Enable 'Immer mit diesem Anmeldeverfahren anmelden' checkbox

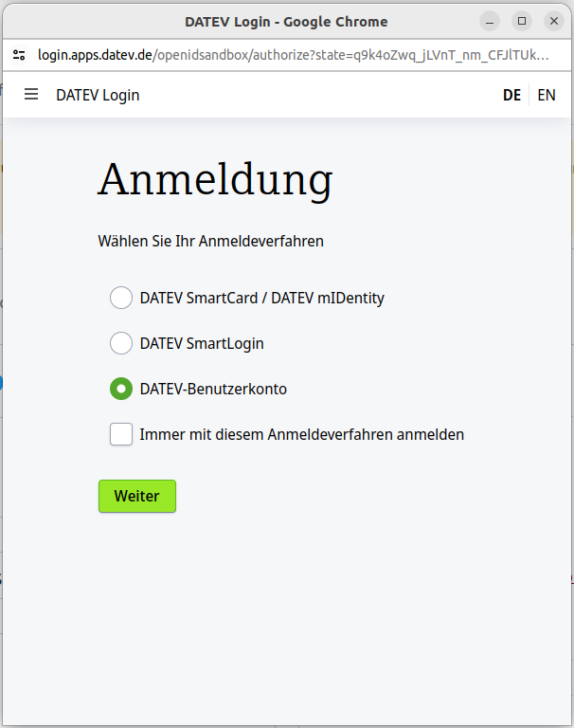121,434
